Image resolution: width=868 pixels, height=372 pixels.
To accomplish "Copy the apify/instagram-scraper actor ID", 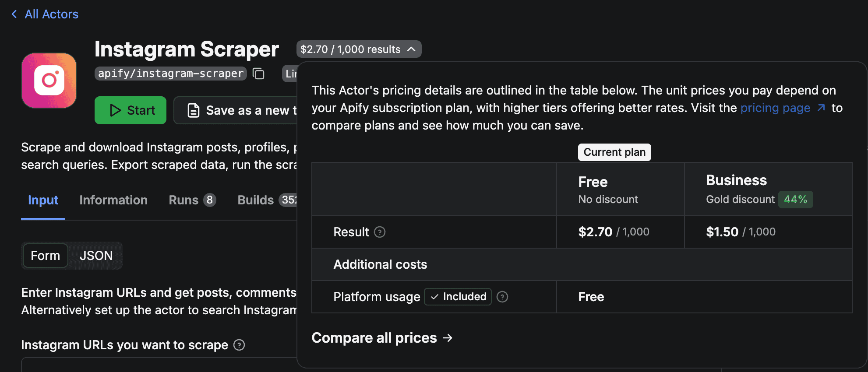I will click(x=259, y=74).
